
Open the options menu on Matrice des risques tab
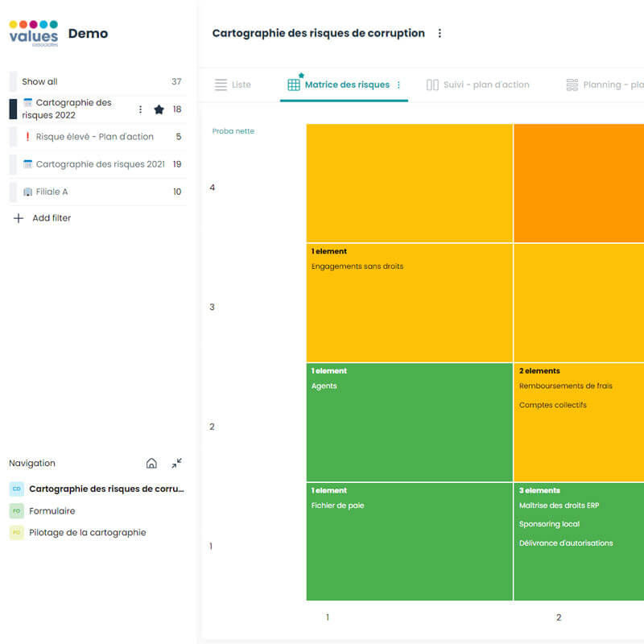(x=398, y=84)
